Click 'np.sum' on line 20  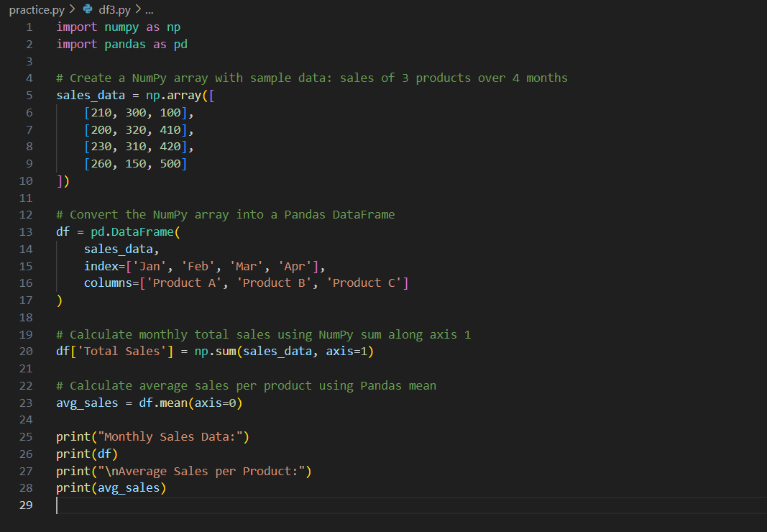tap(215, 352)
